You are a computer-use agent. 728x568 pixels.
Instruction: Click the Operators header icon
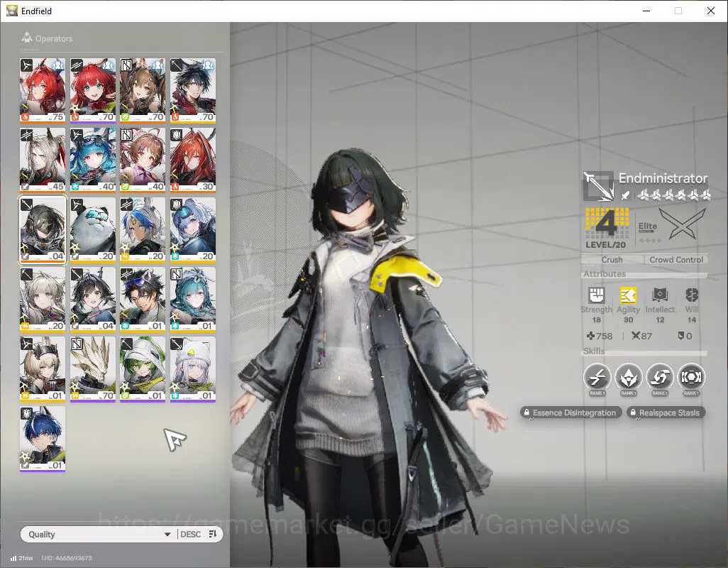(27, 38)
